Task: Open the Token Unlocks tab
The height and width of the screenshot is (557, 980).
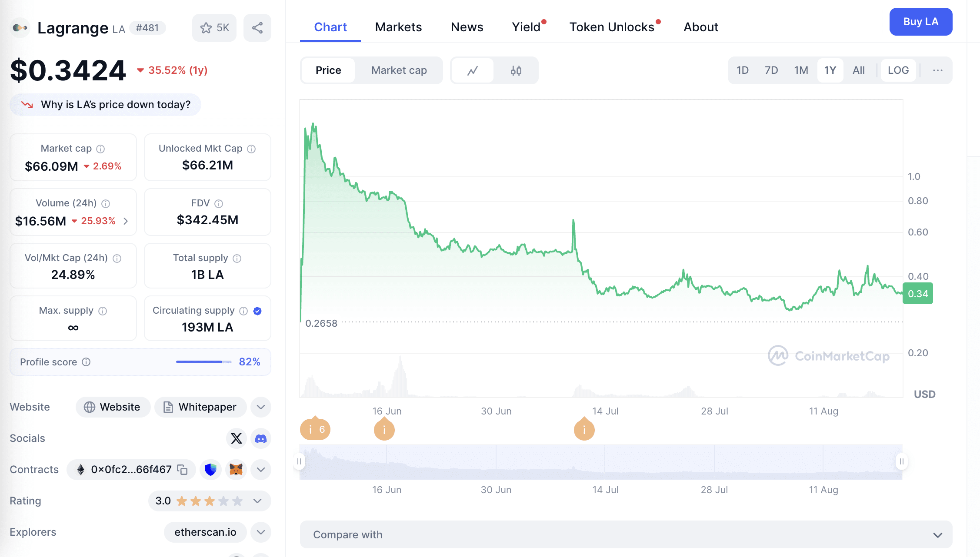Action: (612, 27)
